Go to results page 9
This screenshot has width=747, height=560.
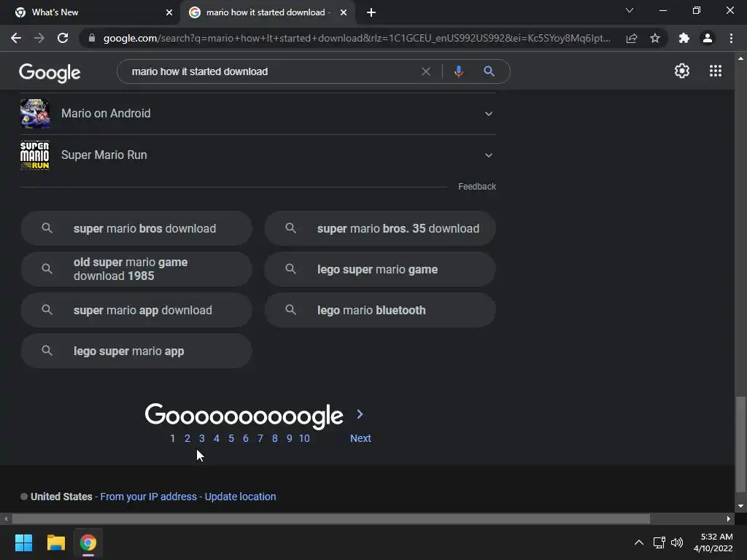pyautogui.click(x=289, y=438)
